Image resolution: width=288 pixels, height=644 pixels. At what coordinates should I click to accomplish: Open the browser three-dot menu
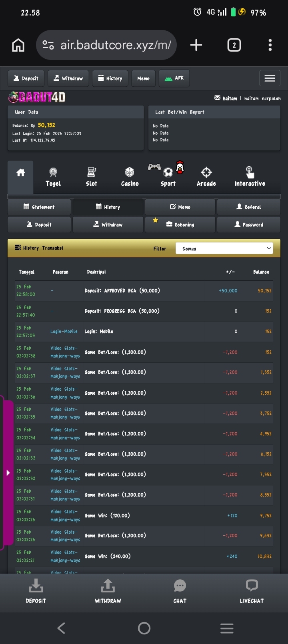point(270,45)
